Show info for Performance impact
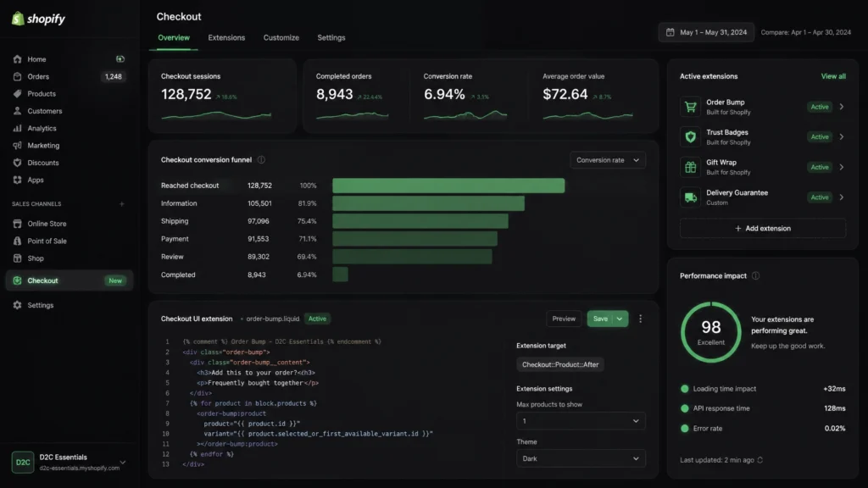Image resolution: width=868 pixels, height=488 pixels. 755,275
